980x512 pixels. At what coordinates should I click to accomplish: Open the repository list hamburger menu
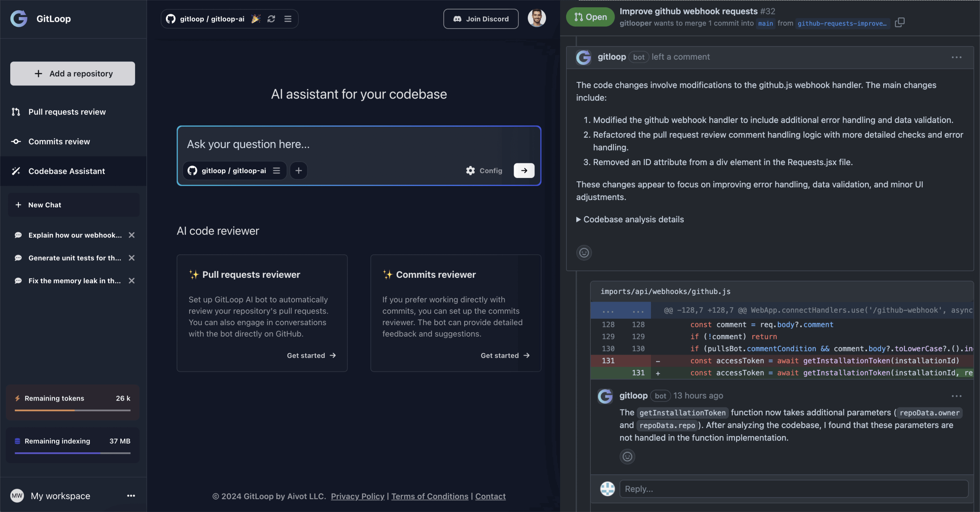click(289, 19)
